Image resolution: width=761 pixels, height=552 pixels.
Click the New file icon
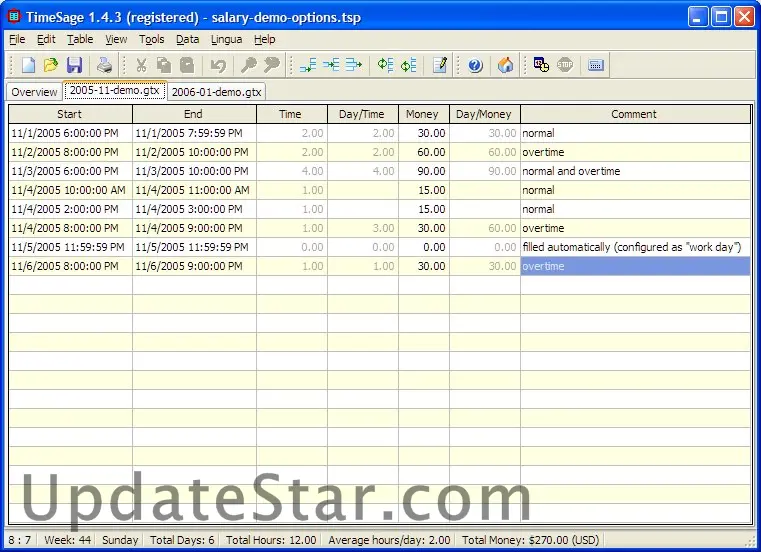29,65
